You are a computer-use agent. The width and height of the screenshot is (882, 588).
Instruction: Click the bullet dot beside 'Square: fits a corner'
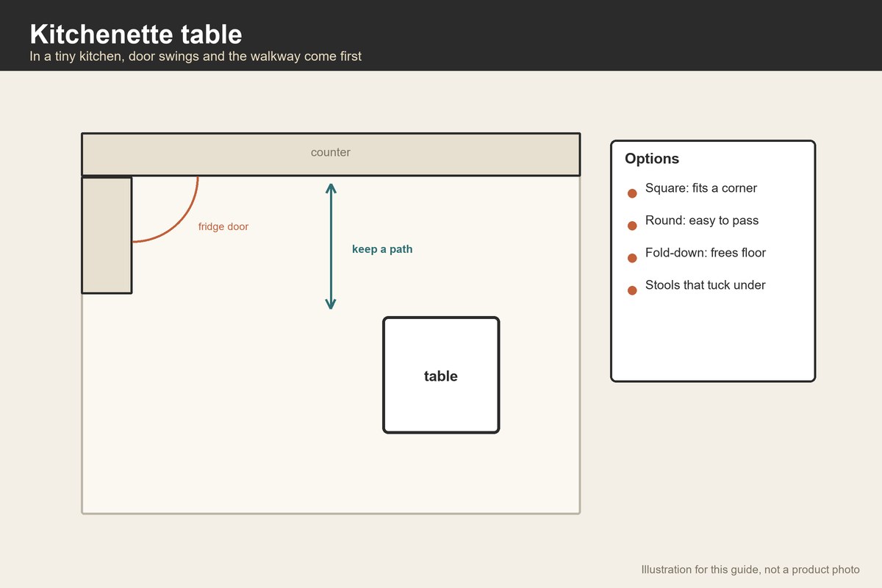point(631,193)
